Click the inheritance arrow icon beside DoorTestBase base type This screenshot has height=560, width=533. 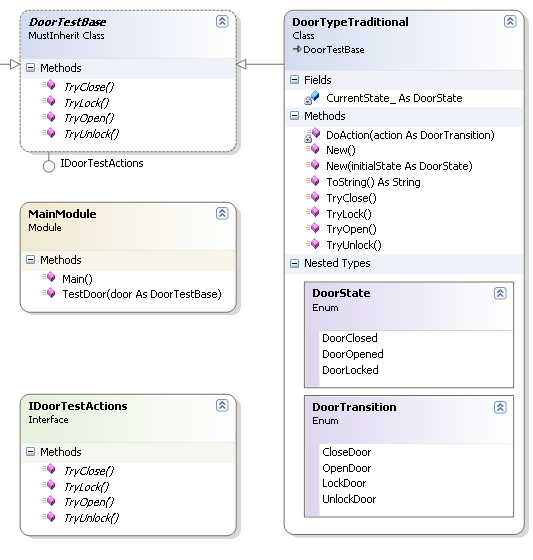(x=297, y=49)
